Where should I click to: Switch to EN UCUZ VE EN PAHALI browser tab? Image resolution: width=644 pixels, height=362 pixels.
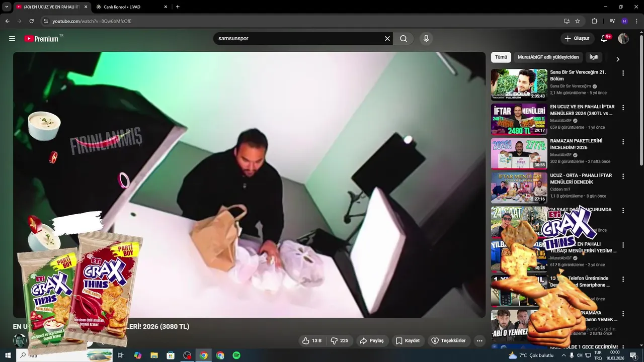(x=52, y=7)
